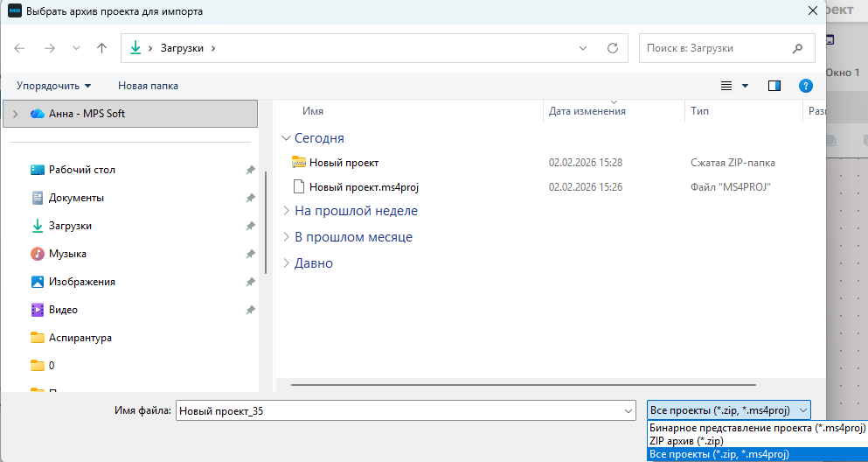Choose ZIP архив (*.zip) filter

pos(757,441)
